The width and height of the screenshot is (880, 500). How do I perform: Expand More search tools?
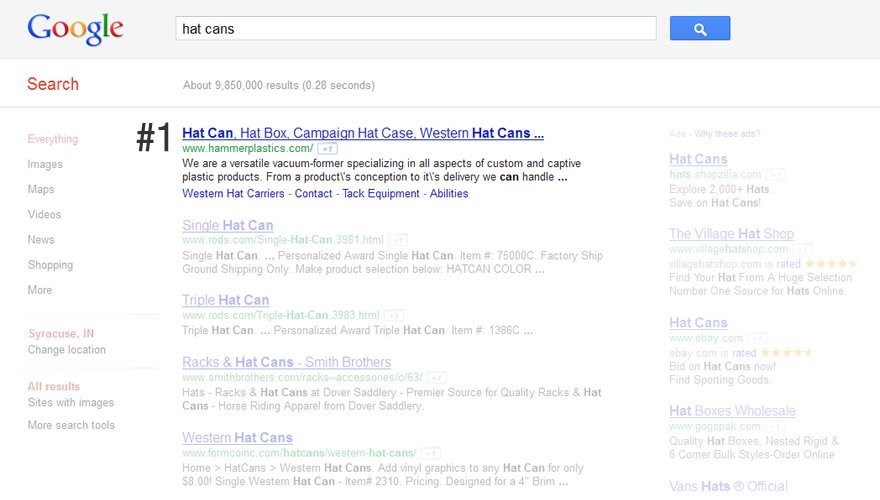tap(71, 425)
